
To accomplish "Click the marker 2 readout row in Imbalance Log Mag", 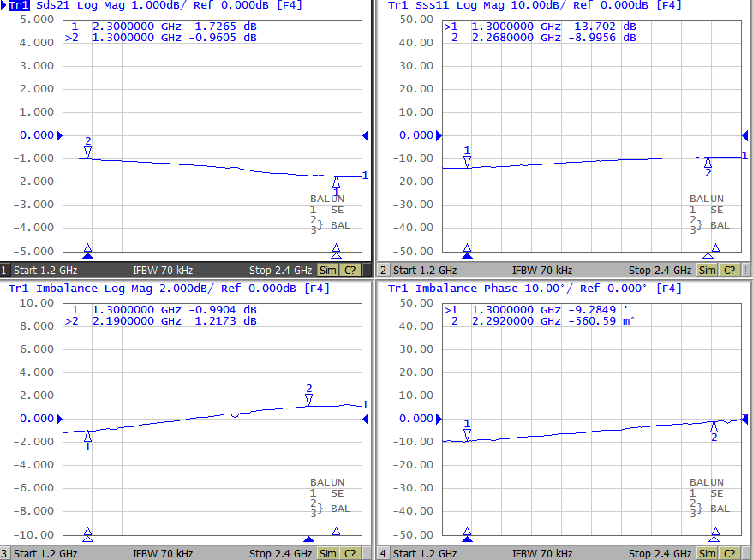I will [x=161, y=321].
